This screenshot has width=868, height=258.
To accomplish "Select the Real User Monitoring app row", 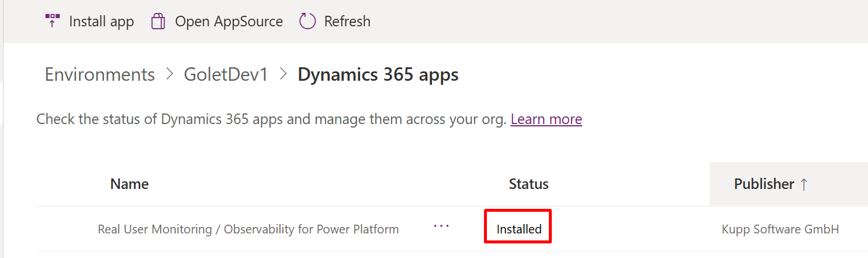I will point(452,229).
